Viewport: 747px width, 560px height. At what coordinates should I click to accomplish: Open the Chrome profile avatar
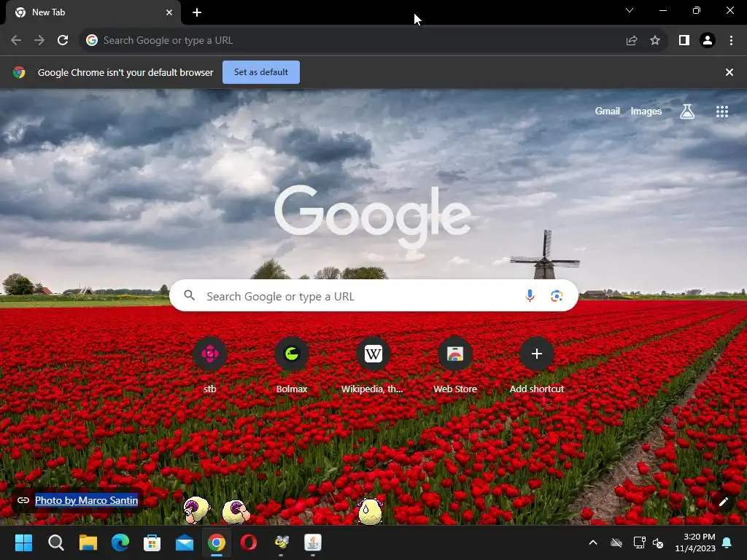[708, 41]
